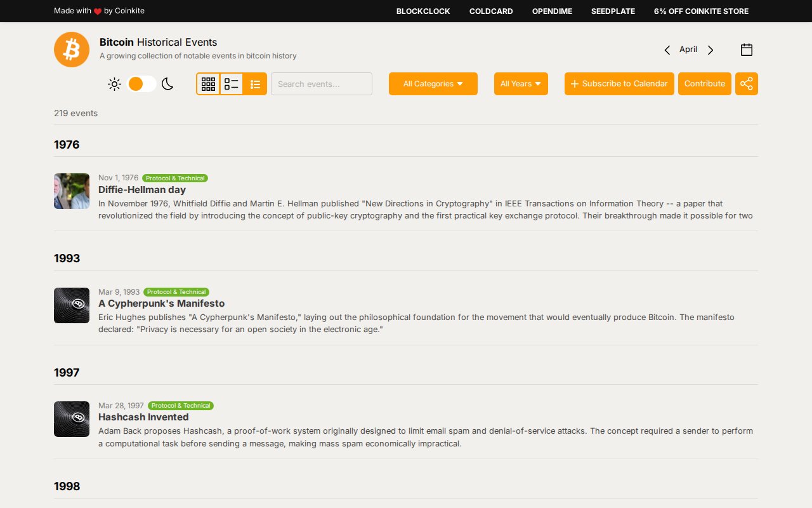Advance to next month with right chevron
Screen dimensions: 812x508
(710, 50)
